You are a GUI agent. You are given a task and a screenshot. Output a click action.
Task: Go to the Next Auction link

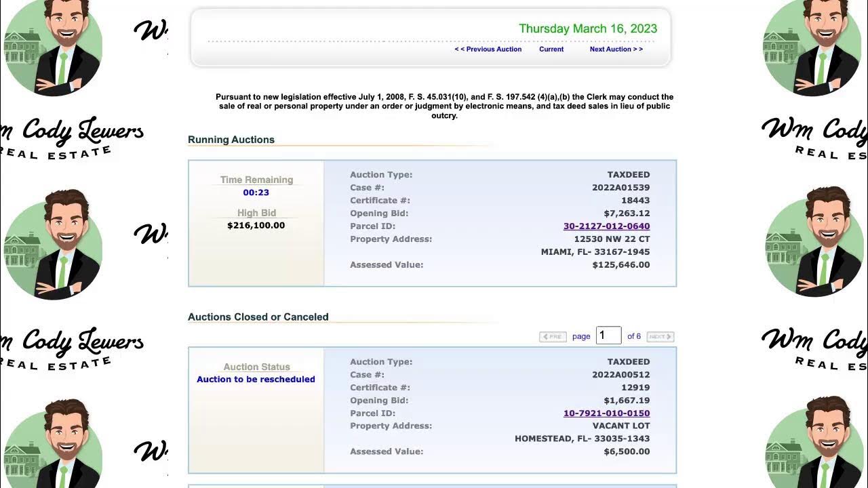tap(616, 49)
